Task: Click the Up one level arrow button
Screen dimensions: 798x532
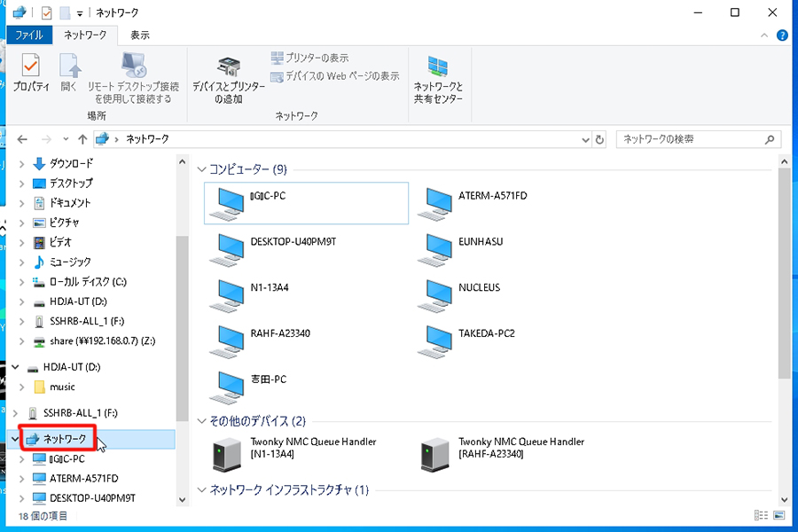Action: (82, 139)
